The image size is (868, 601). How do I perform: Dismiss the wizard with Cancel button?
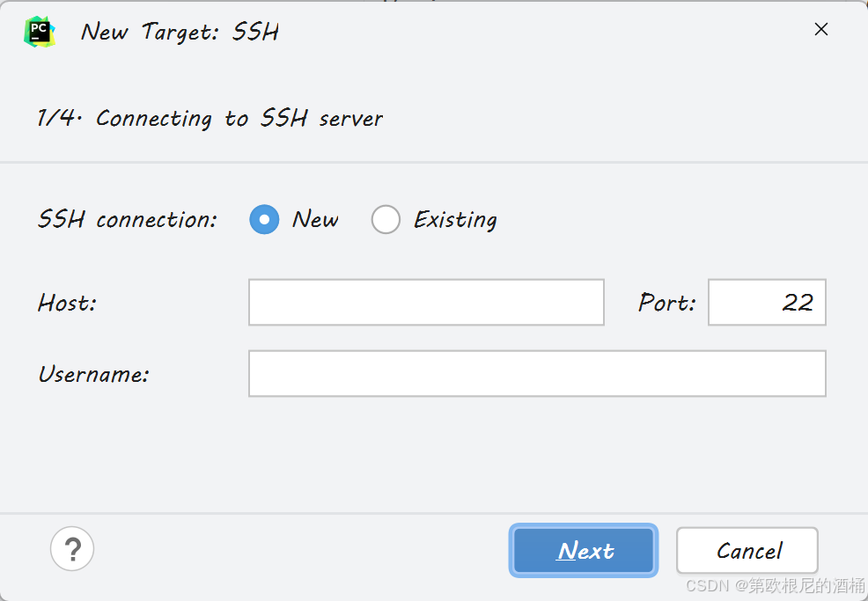pyautogui.click(x=747, y=551)
